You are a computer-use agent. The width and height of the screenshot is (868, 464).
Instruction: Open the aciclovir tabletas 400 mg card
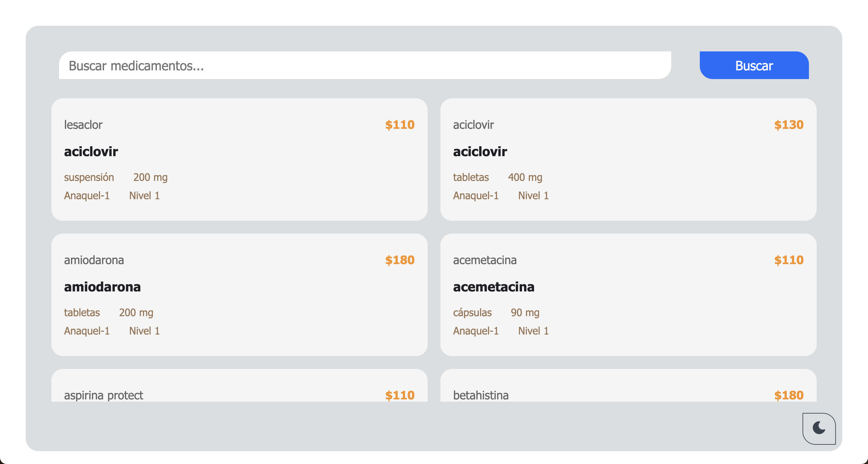click(x=628, y=159)
